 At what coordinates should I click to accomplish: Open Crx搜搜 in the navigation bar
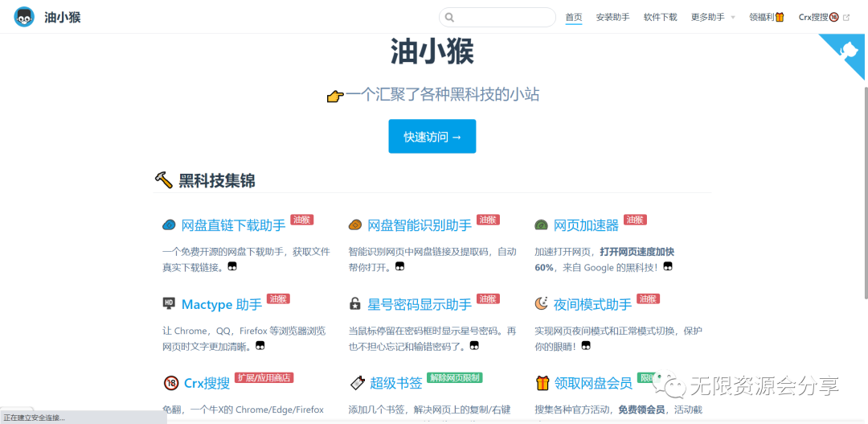pos(824,17)
